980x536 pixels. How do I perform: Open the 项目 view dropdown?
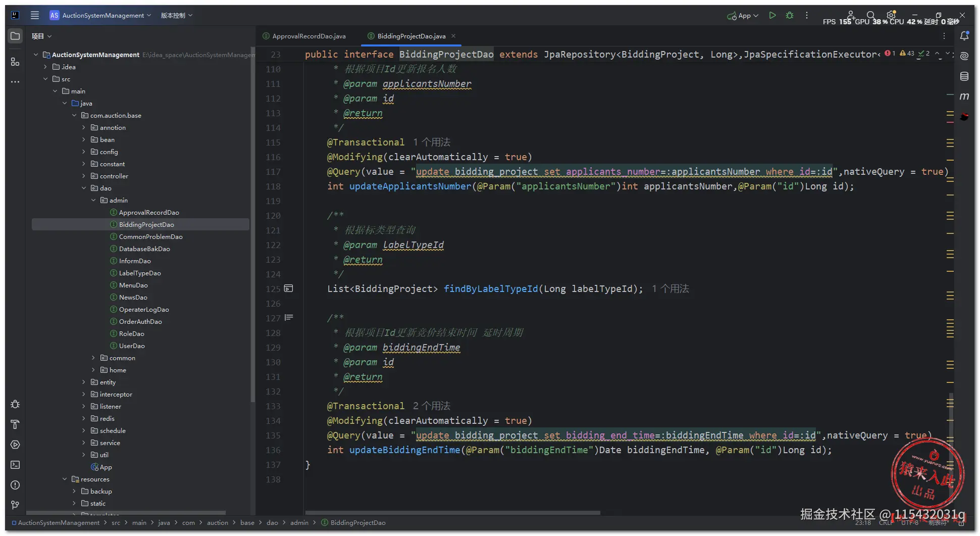pos(41,36)
